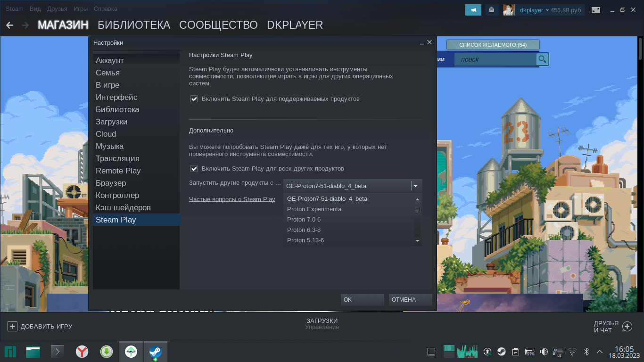Image resolution: width=644 pixels, height=362 pixels.
Task: Go forward with the right arrow
Action: click(x=25, y=25)
